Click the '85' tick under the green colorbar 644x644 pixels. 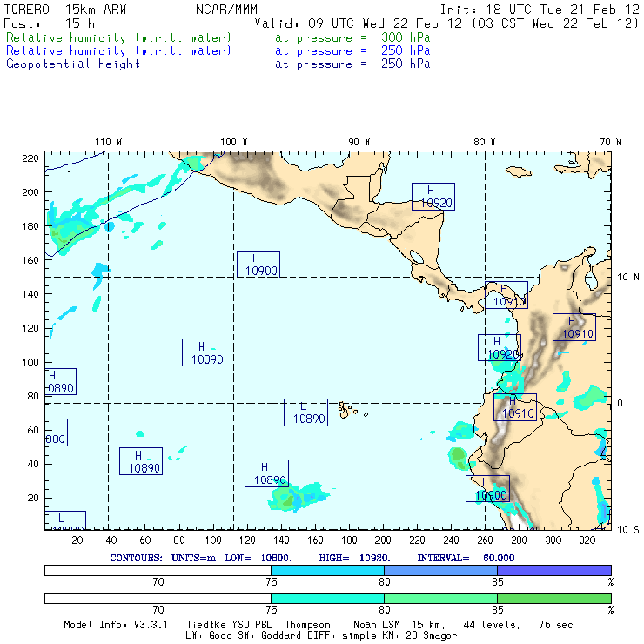coord(498,610)
